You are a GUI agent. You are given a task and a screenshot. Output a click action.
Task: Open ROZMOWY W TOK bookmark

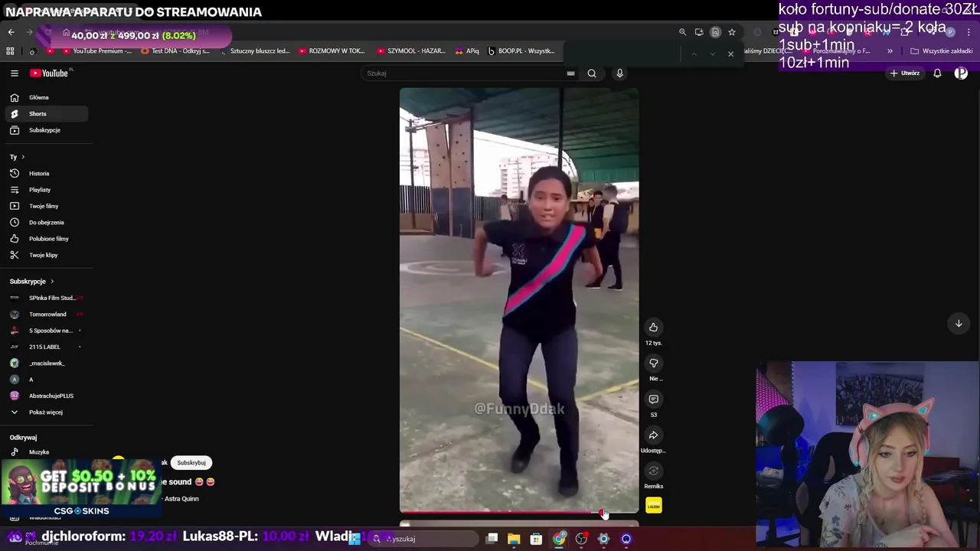click(x=332, y=51)
